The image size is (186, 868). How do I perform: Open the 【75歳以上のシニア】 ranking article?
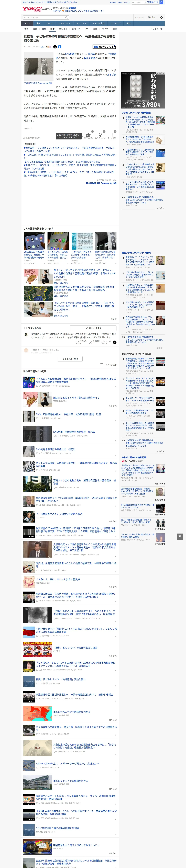tap(140, 170)
